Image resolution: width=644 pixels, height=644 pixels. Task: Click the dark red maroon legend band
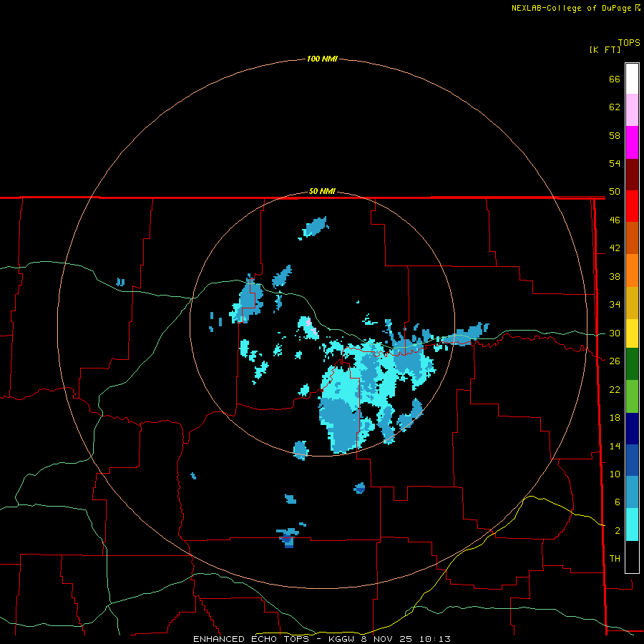coord(632,174)
